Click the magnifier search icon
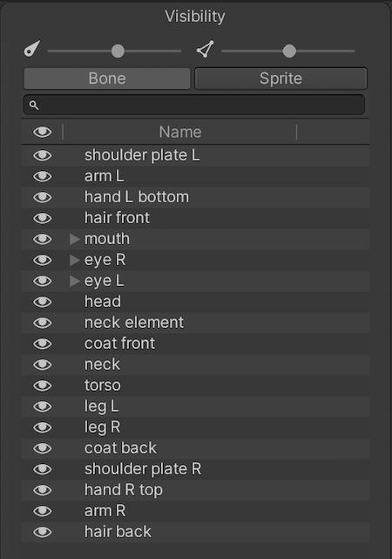 tap(34, 106)
